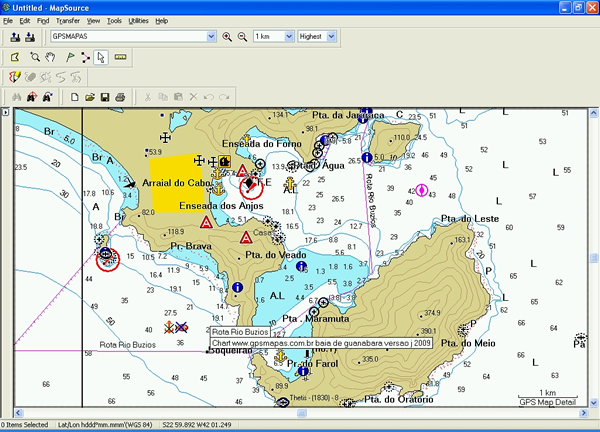Open the Utilities menu
Image resolution: width=600 pixels, height=432 pixels.
(x=138, y=20)
